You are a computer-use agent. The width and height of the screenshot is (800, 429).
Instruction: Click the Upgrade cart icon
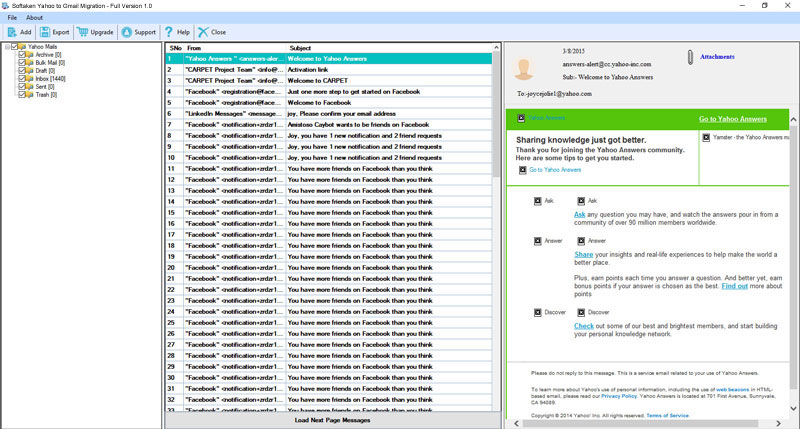click(83, 32)
